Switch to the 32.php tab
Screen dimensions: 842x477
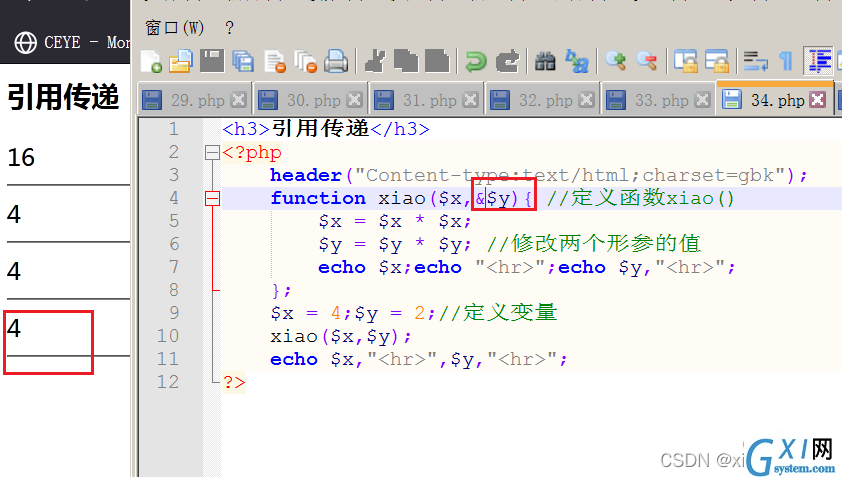coord(542,100)
